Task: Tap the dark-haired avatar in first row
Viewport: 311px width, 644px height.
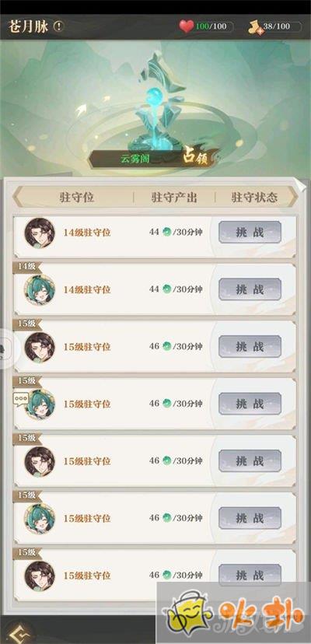Action: (x=40, y=233)
